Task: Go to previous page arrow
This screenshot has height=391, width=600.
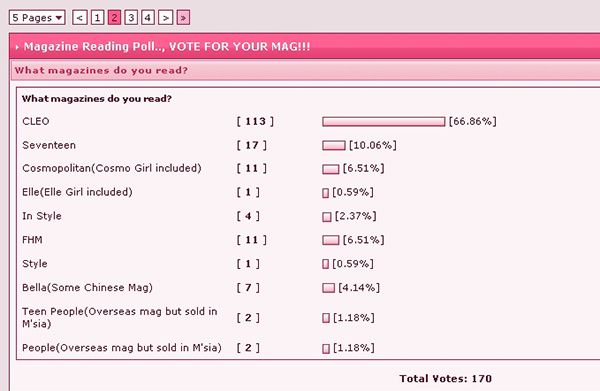Action: 80,18
